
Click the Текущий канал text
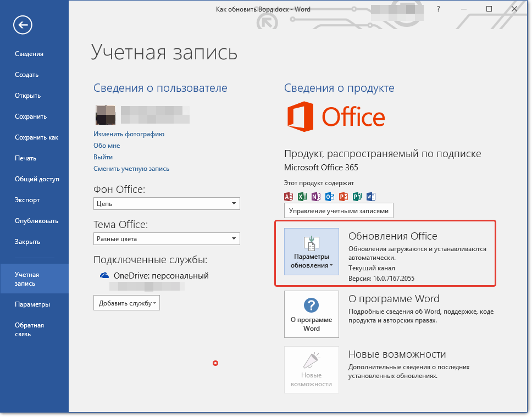click(372, 268)
